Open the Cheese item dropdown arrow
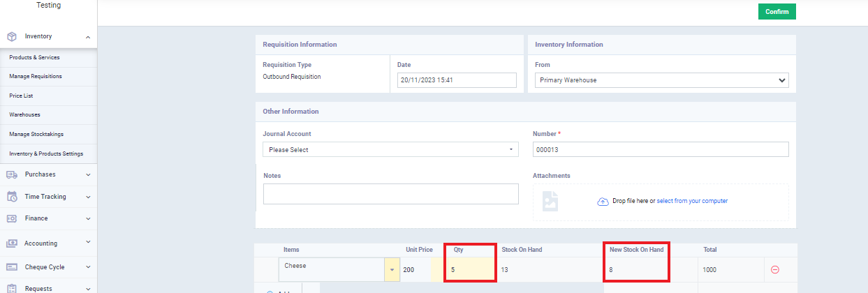Screen dimensions: 868x293 [392, 269]
